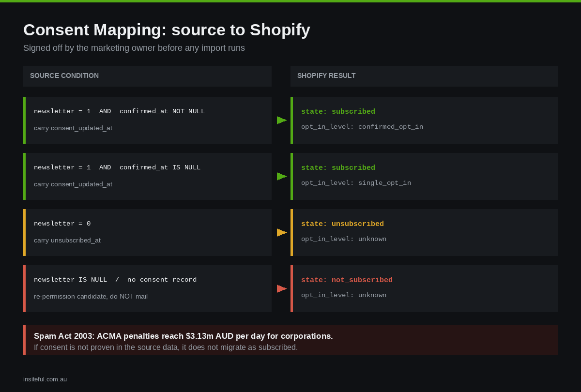This screenshot has width=581, height=392.
Task: Click 're-permission candidate, do NOT mail' note
Action: (91, 297)
